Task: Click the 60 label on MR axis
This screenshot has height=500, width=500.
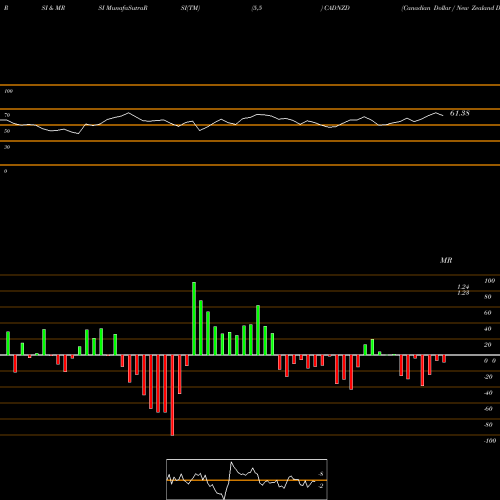Action: pyautogui.click(x=488, y=313)
